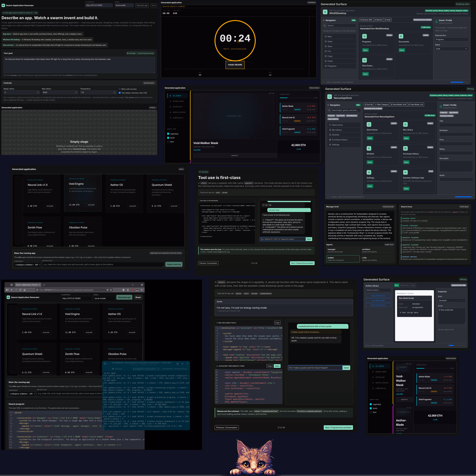Open the Wishlist navigation item in NexusAppStore
Screen dimensions: 476x476
coord(344,135)
